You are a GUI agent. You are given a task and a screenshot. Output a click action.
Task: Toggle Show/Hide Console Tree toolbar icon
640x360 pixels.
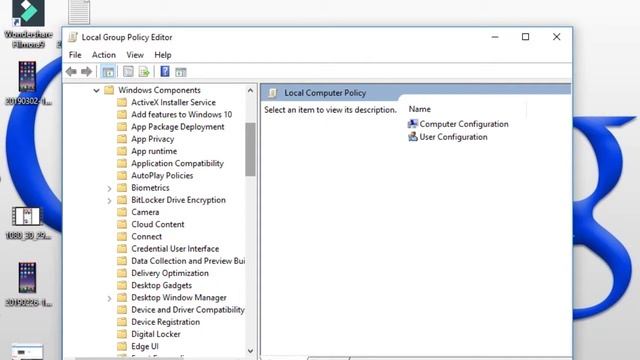point(108,72)
